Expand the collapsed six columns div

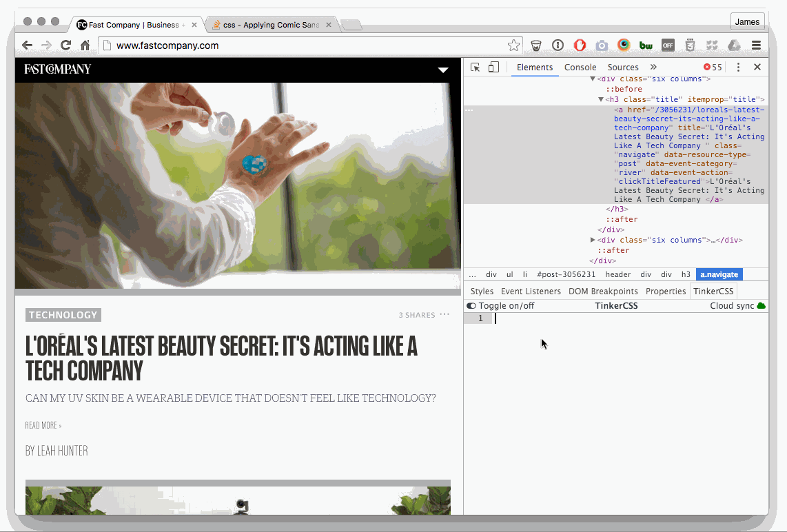pos(593,240)
